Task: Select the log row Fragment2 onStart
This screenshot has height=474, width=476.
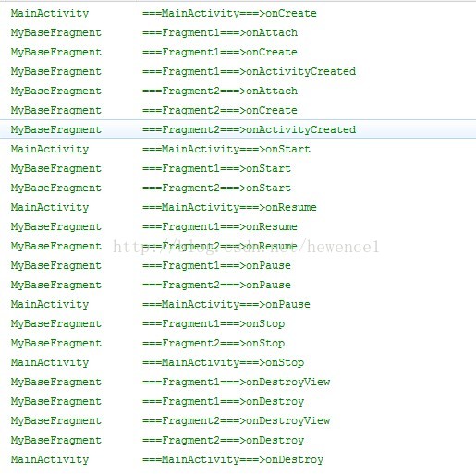Action: click(x=238, y=188)
